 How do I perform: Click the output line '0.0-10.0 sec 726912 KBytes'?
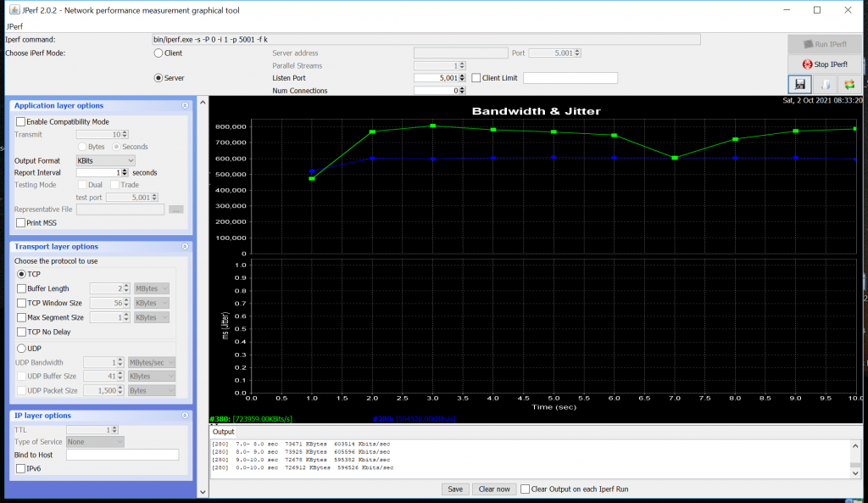pos(303,467)
